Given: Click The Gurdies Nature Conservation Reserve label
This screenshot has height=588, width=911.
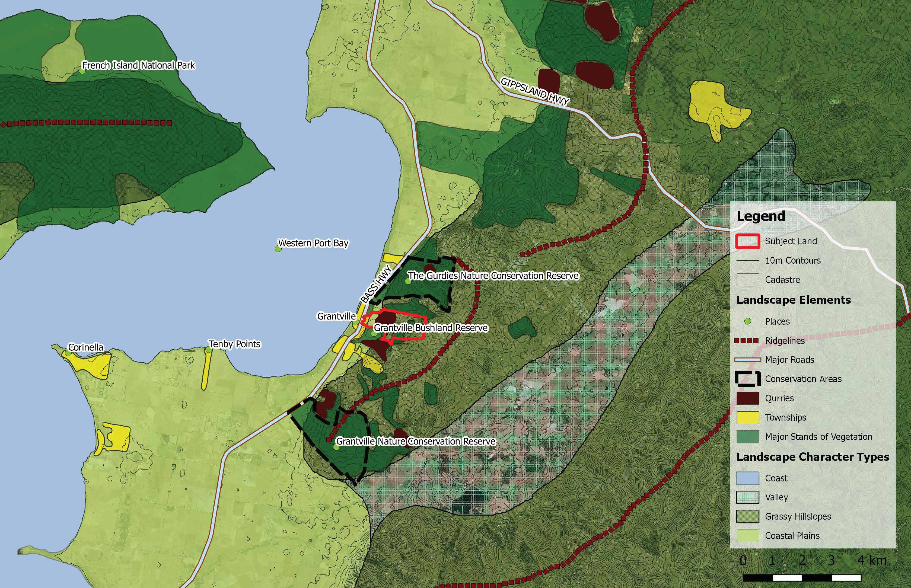Looking at the screenshot, I should click(x=493, y=276).
